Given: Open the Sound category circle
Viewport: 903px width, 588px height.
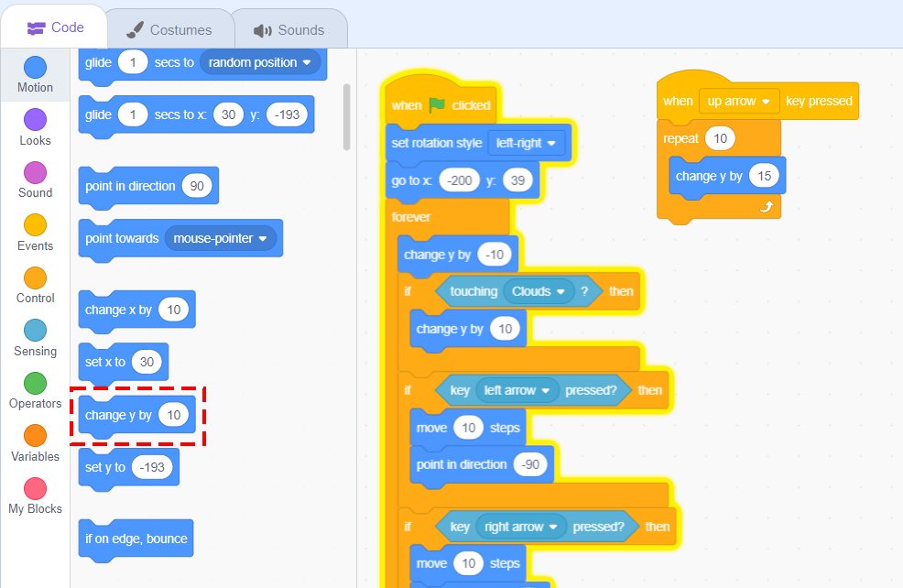Looking at the screenshot, I should (x=35, y=173).
